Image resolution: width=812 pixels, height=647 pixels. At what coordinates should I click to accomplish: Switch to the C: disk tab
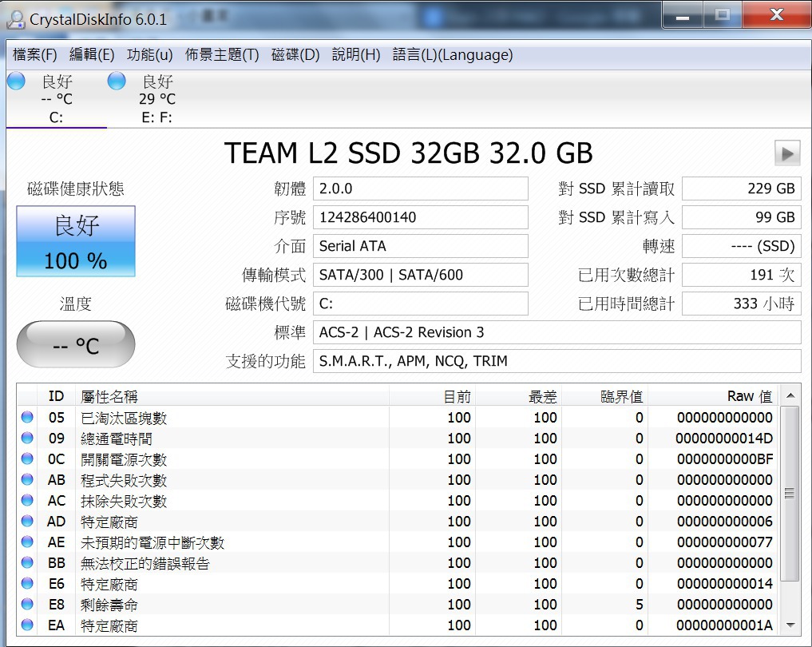57,99
